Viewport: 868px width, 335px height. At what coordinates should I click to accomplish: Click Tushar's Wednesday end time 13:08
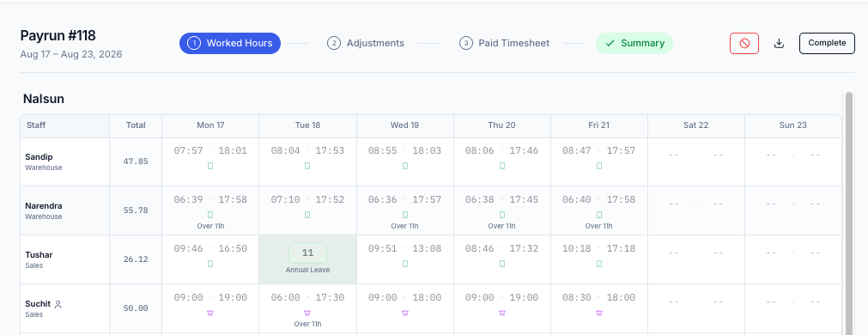427,248
